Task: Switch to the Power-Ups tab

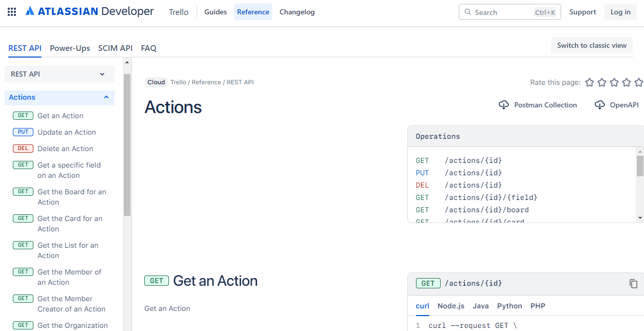Action: [x=70, y=48]
